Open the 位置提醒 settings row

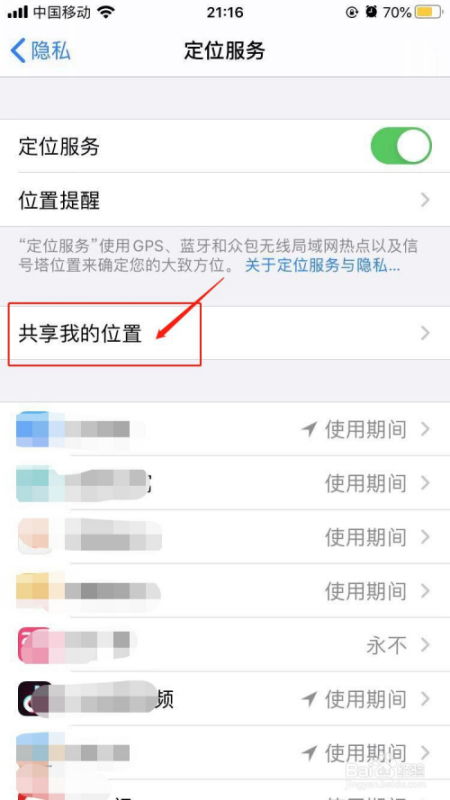[x=225, y=200]
